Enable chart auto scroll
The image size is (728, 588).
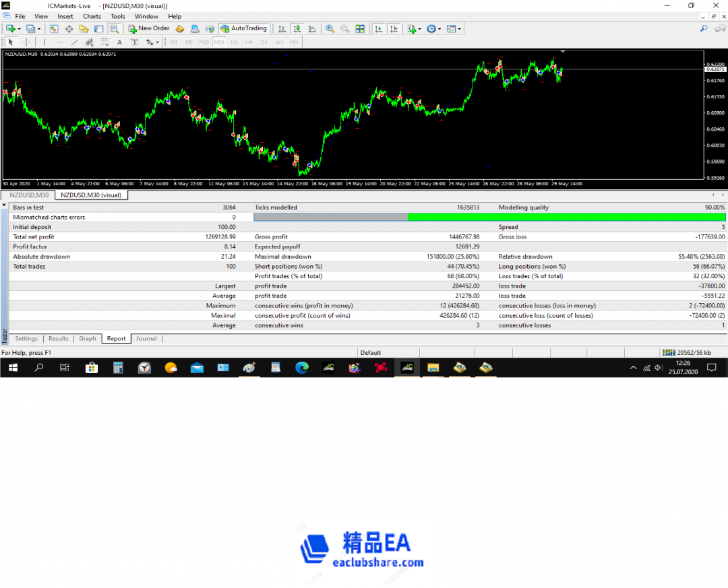[378, 28]
